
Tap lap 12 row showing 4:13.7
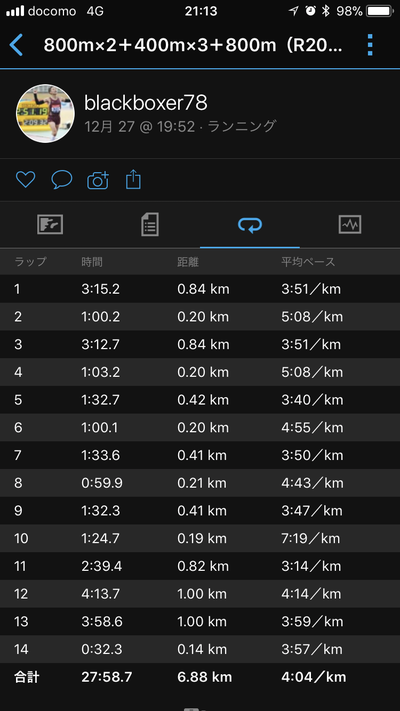coord(200,594)
